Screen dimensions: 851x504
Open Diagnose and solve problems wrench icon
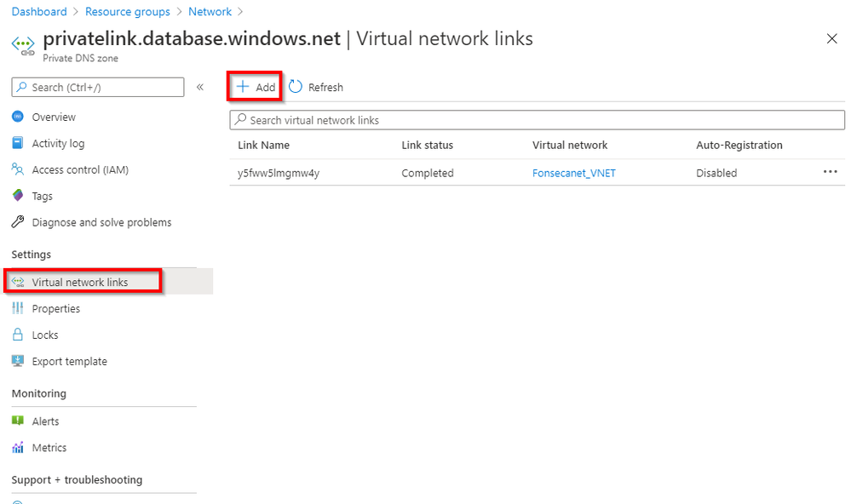(x=18, y=221)
